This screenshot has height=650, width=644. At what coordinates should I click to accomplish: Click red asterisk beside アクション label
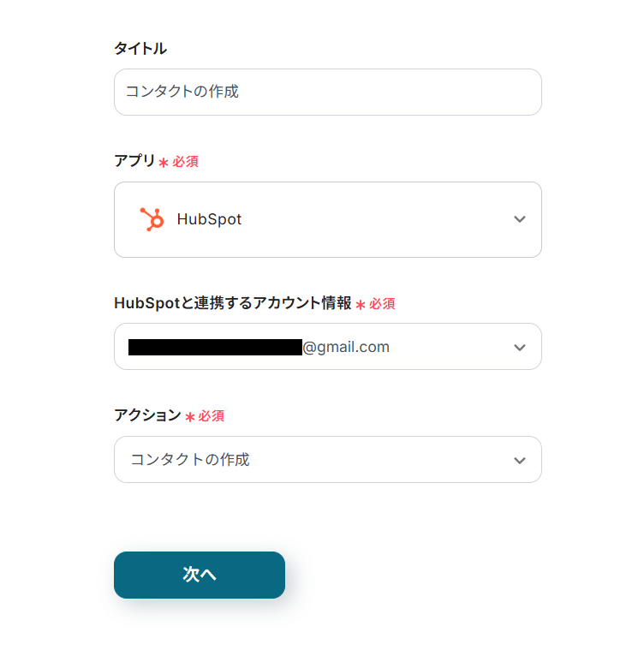pyautogui.click(x=189, y=417)
